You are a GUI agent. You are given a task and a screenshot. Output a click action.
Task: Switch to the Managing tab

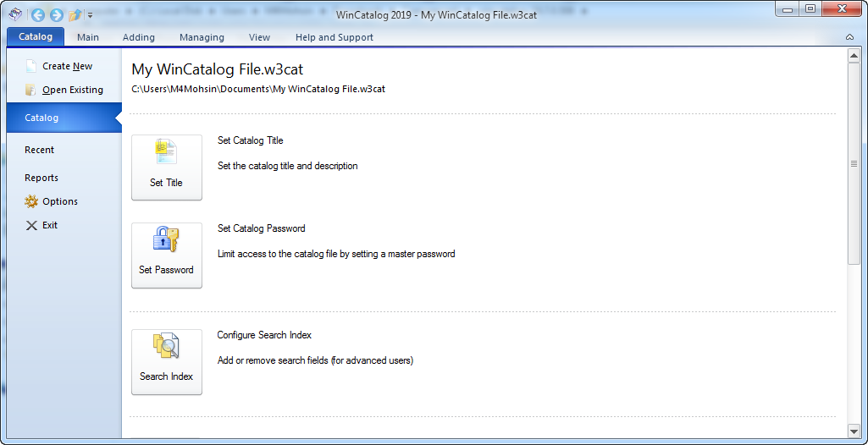point(202,37)
